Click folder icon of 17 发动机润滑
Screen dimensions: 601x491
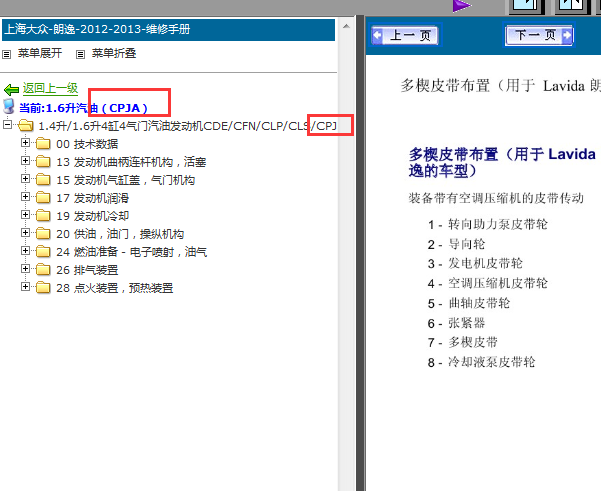click(43, 197)
